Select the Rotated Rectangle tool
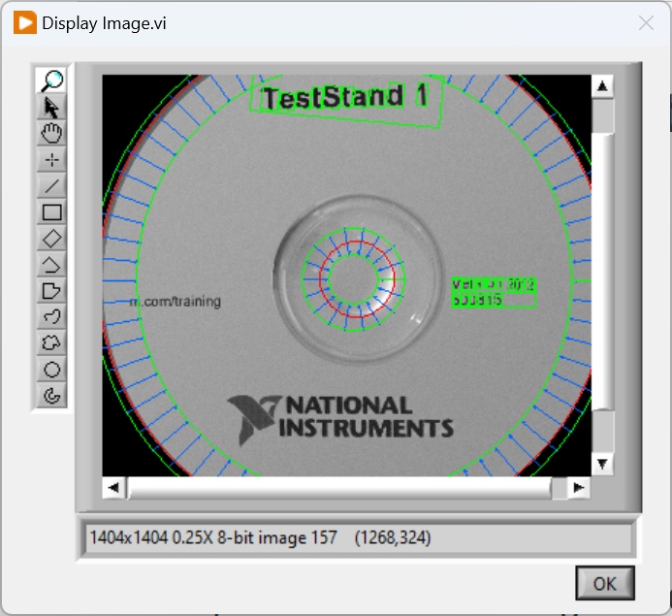 click(51, 239)
